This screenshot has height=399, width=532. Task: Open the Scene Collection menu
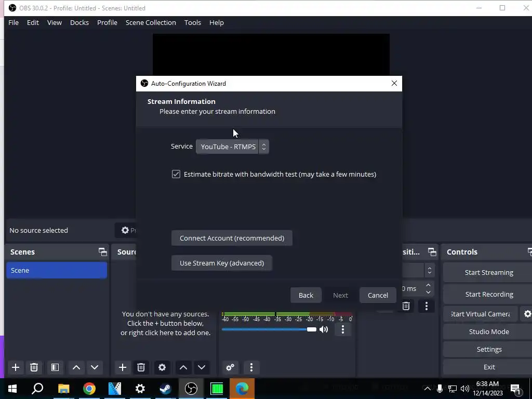click(x=151, y=22)
